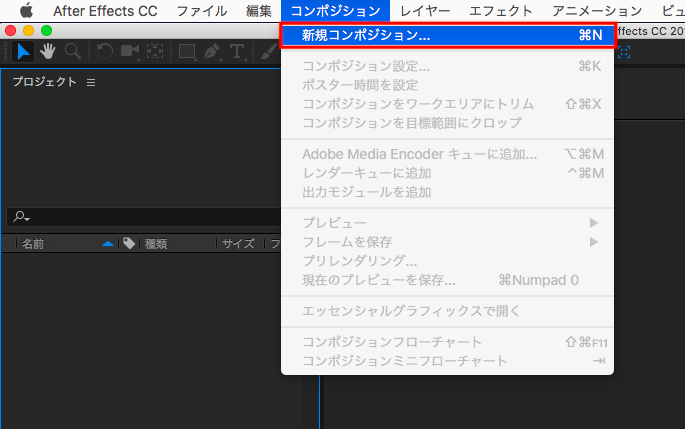
Task: Click the Project panel search field
Action: [x=144, y=217]
